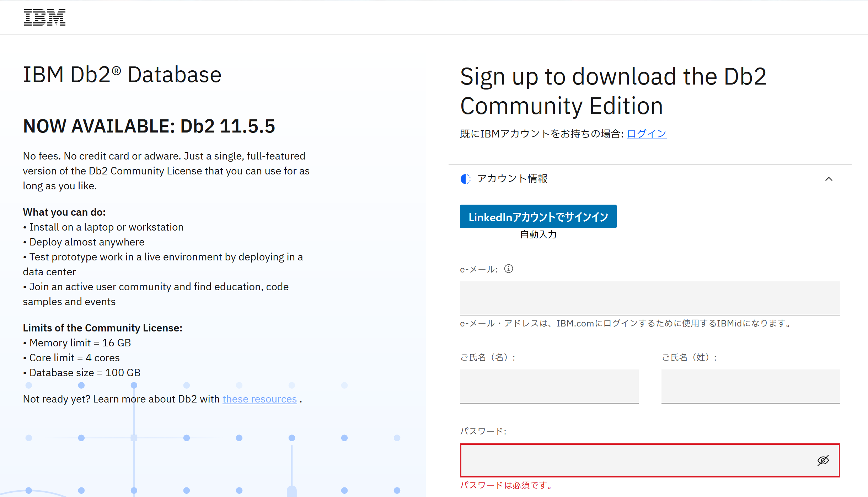Click the IBM logo in header
This screenshot has height=497, width=868.
click(x=45, y=17)
